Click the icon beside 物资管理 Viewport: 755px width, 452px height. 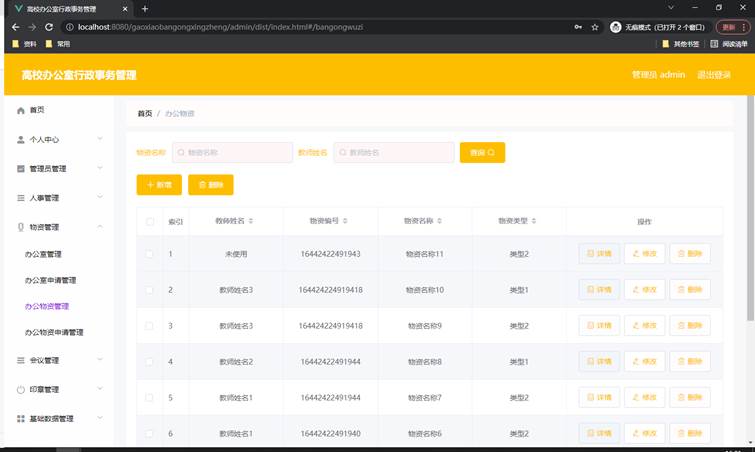point(21,227)
